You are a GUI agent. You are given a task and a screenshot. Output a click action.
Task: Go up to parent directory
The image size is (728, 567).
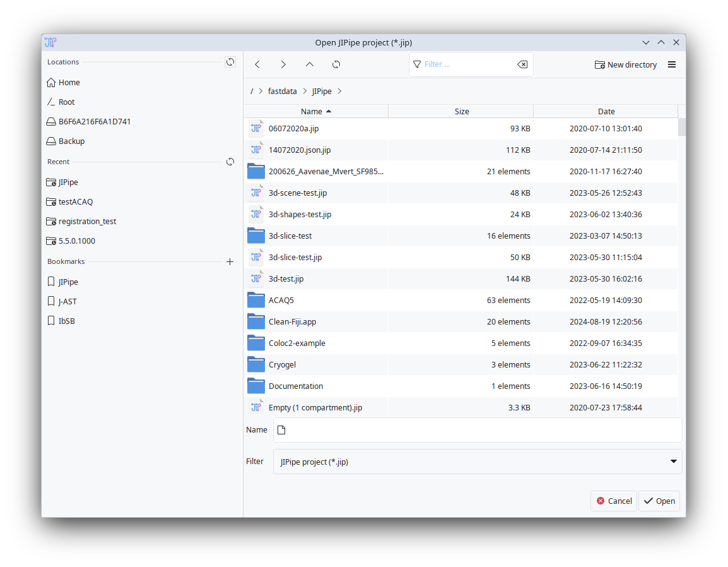[x=310, y=64]
